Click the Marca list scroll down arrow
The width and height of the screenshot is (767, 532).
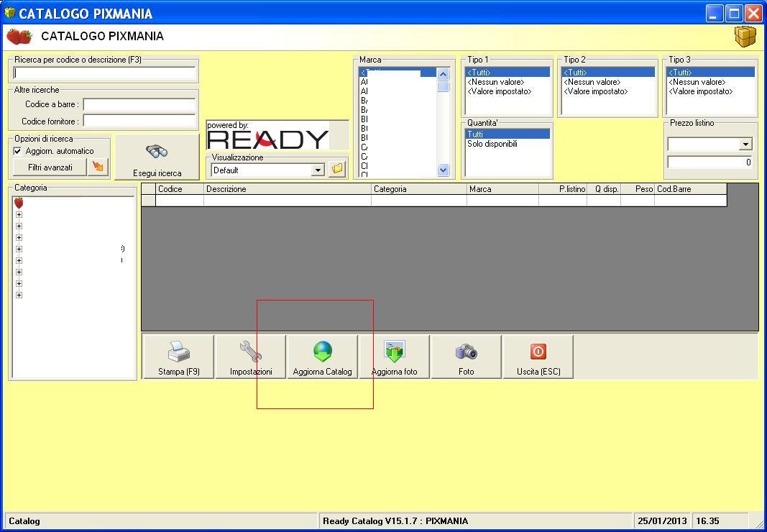[x=444, y=170]
